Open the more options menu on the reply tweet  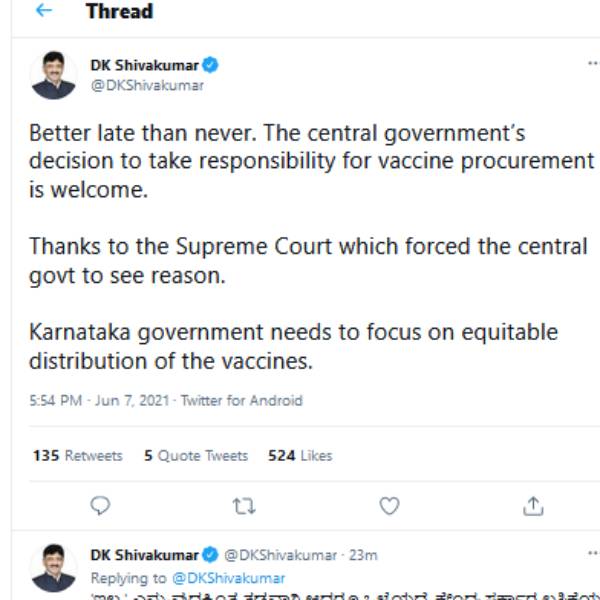[592, 552]
